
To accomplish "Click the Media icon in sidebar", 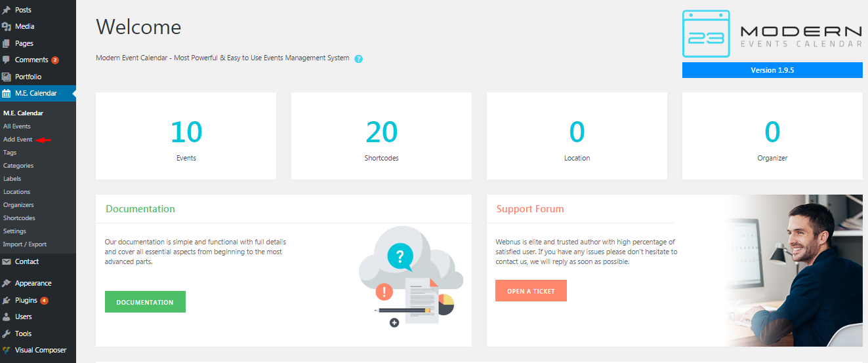I will coord(7,27).
